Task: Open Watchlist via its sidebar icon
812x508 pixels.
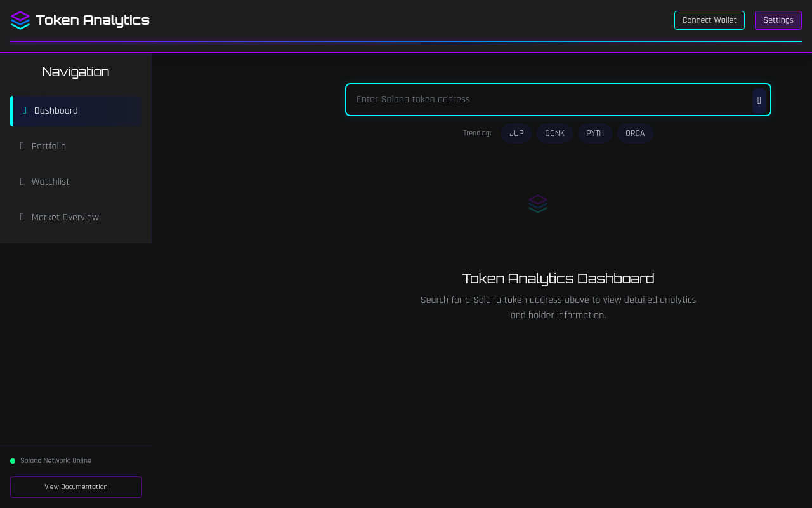Action: (x=22, y=182)
